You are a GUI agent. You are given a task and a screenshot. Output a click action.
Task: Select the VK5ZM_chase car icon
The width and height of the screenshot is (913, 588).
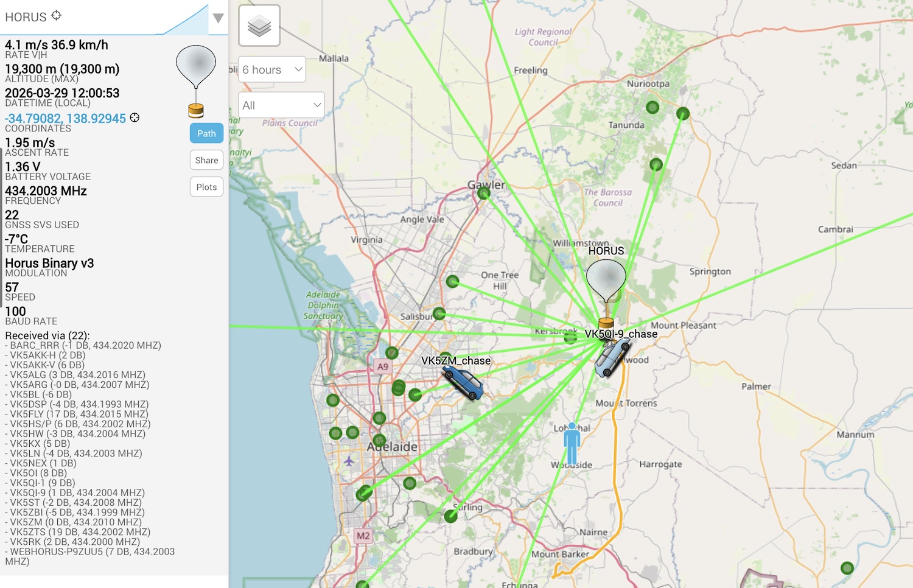464,383
